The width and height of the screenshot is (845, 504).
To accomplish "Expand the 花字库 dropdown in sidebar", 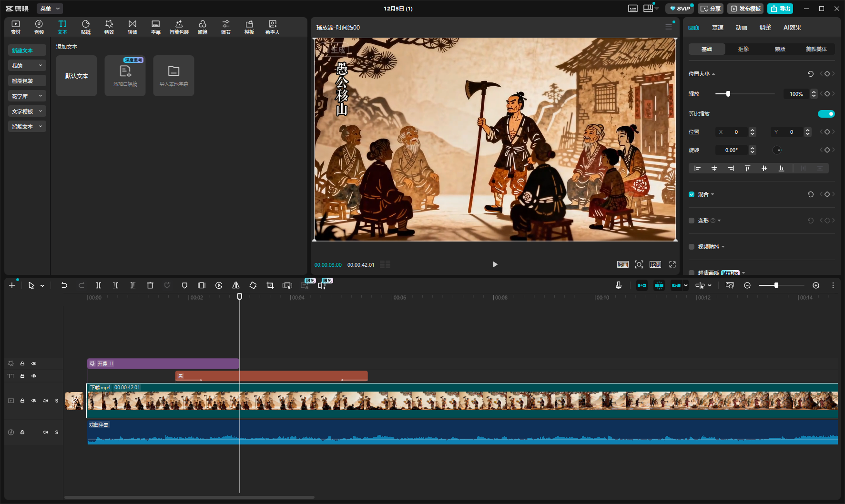I will (x=27, y=96).
